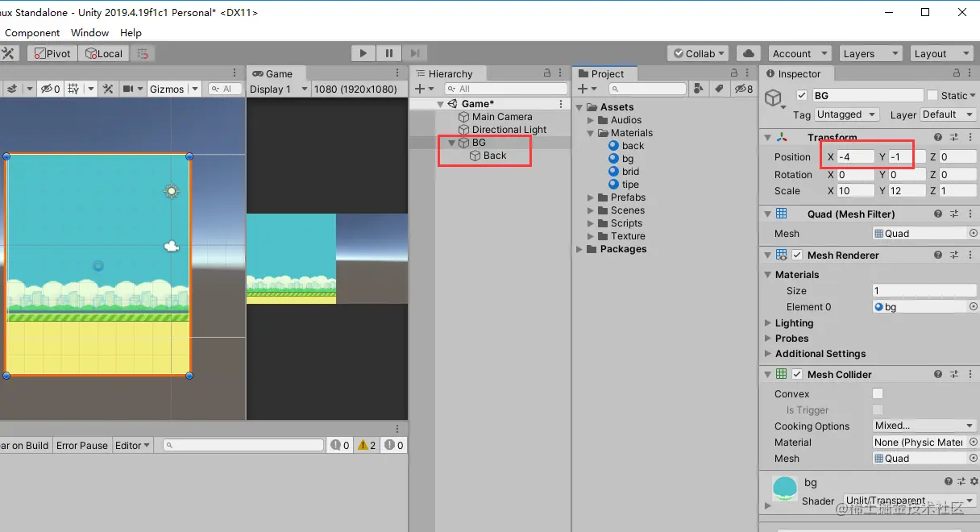Open the Layout dropdown
The image size is (980, 532).
click(941, 53)
